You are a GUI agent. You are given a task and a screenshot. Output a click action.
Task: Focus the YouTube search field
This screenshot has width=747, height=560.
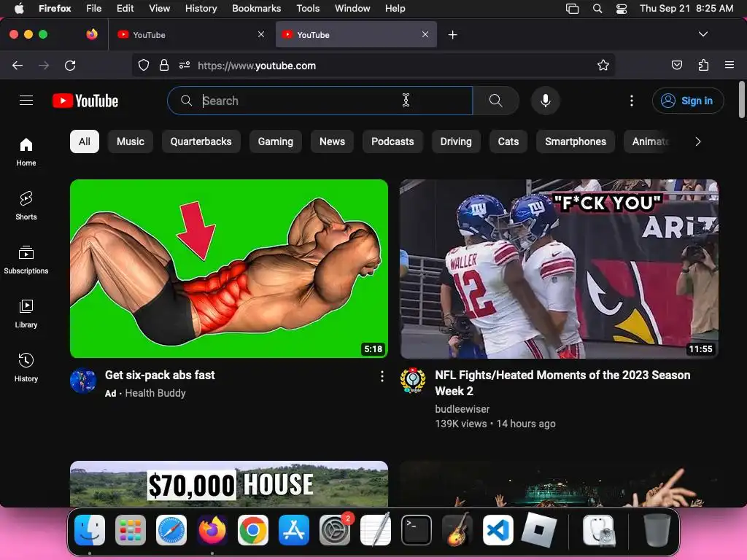coord(320,101)
